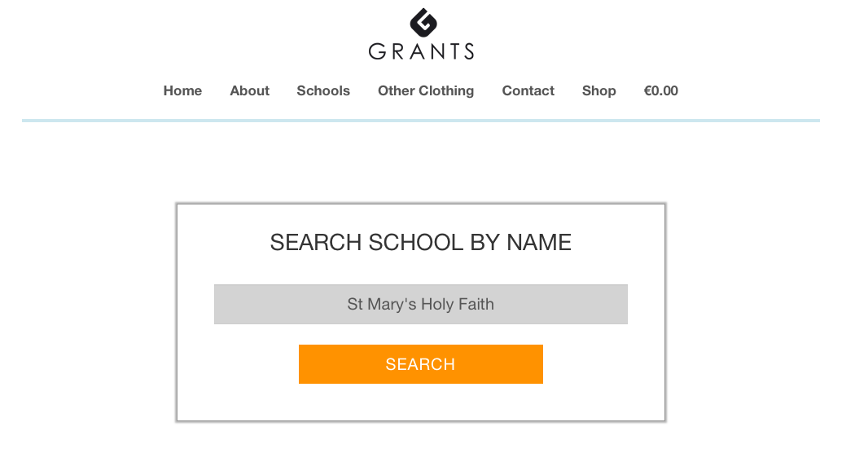The height and width of the screenshot is (453, 868).
Task: Submit the school search with SEARCH
Action: [421, 364]
